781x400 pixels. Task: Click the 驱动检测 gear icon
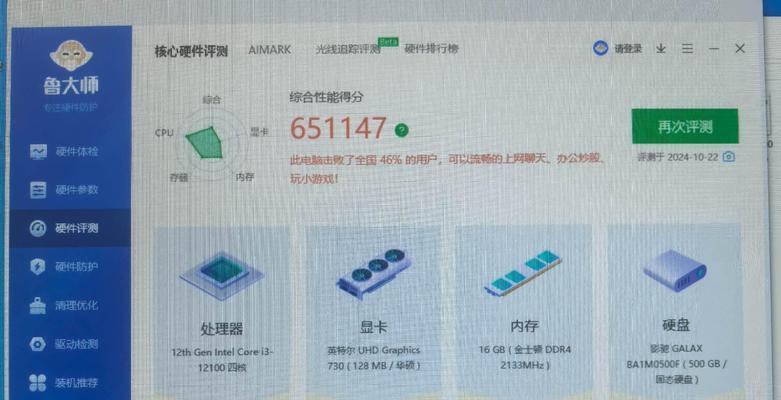click(38, 344)
